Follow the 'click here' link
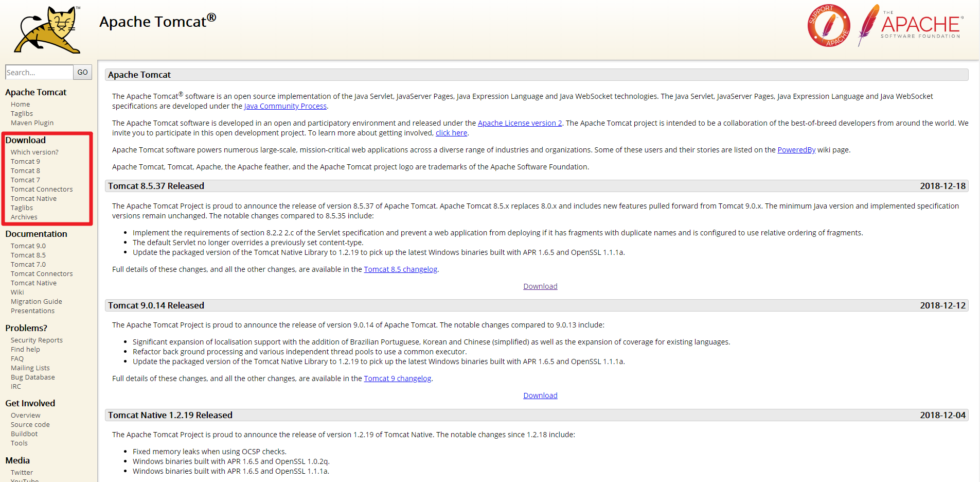 (451, 133)
